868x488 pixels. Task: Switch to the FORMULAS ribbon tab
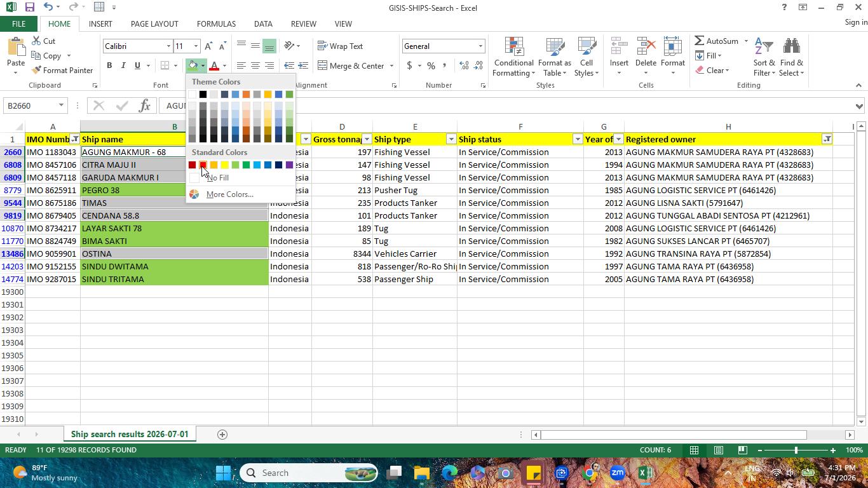click(x=216, y=24)
